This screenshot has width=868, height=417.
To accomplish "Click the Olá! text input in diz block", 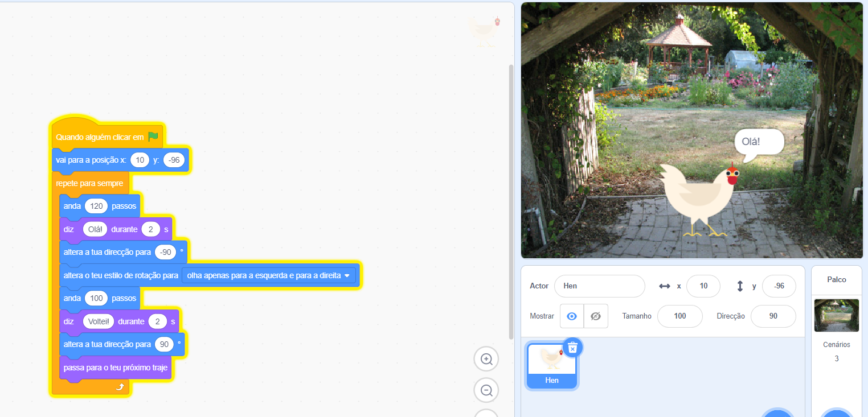I will [95, 229].
